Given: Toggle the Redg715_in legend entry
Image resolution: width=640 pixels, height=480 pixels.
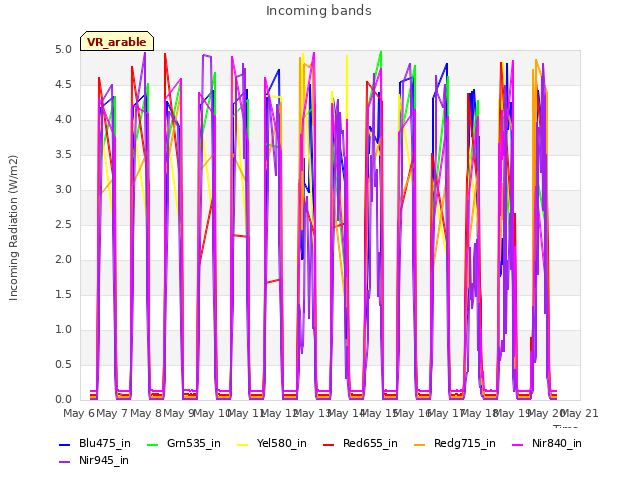Looking at the screenshot, I should point(455,443).
